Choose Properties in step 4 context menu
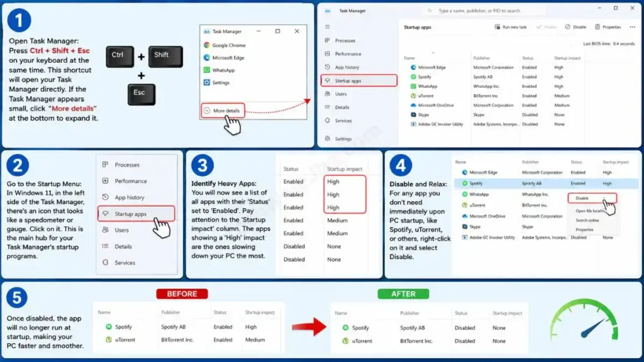 tap(584, 230)
